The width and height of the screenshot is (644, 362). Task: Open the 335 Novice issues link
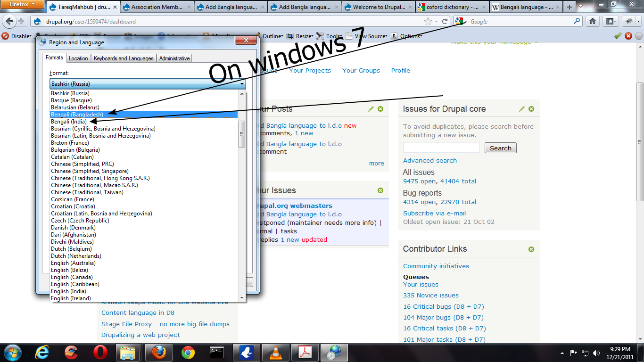pyautogui.click(x=431, y=295)
